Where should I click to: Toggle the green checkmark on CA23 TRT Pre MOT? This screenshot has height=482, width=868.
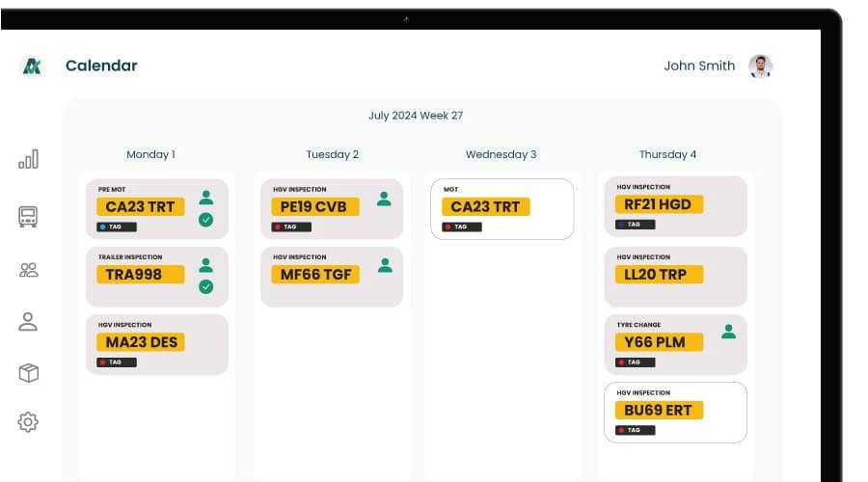(205, 220)
